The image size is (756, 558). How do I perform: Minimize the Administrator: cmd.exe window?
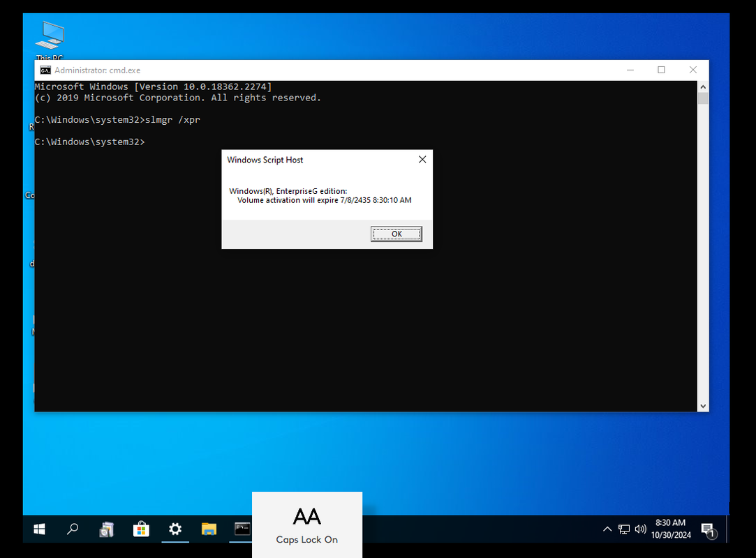tap(630, 70)
